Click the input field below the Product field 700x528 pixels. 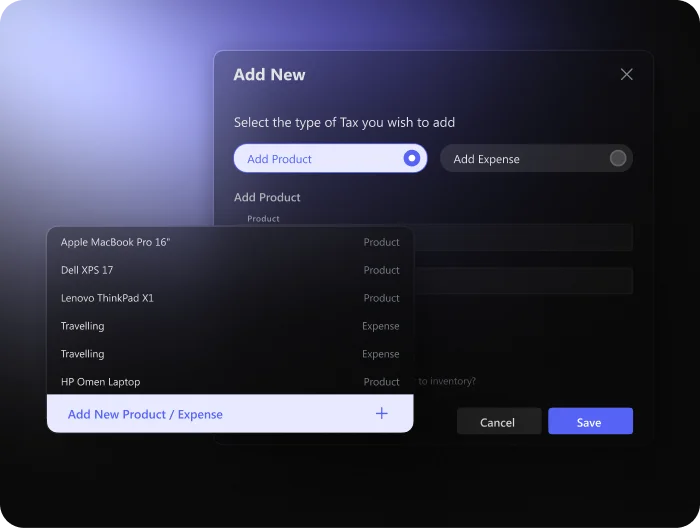click(x=522, y=281)
